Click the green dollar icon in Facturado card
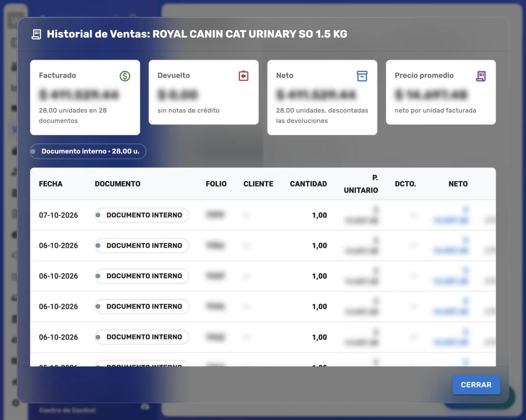 click(125, 76)
